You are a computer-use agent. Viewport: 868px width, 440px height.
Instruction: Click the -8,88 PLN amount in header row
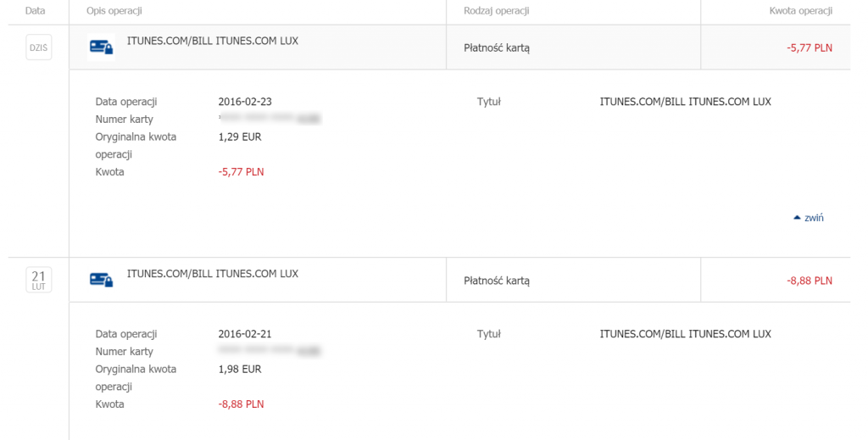tap(810, 281)
